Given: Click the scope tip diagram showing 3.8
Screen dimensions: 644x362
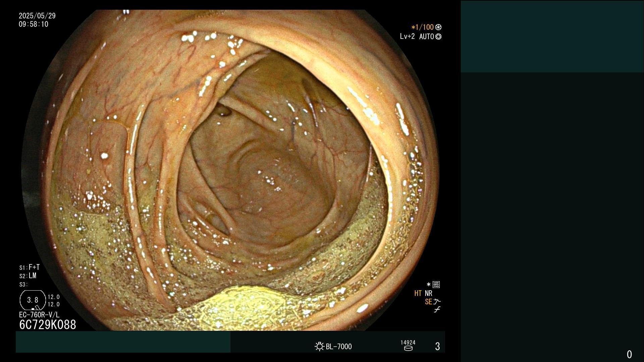Looking at the screenshot, I should (33, 300).
